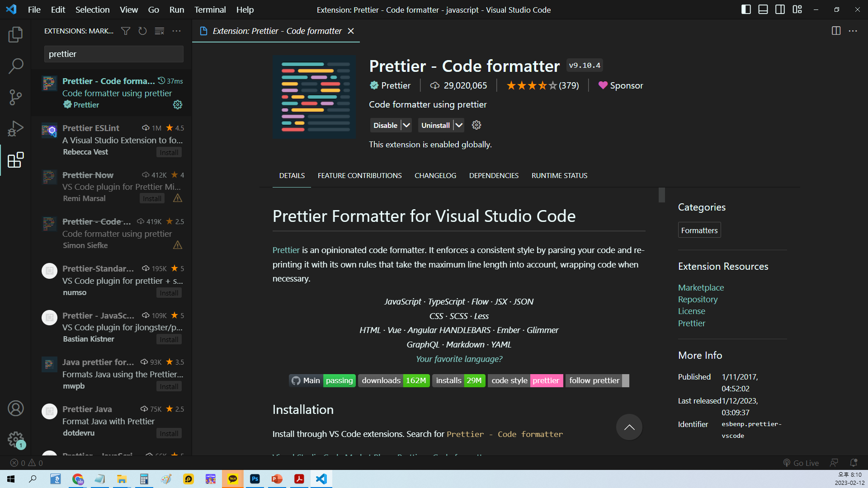This screenshot has width=868, height=488.
Task: Open the Run and Debug view
Action: (x=15, y=128)
